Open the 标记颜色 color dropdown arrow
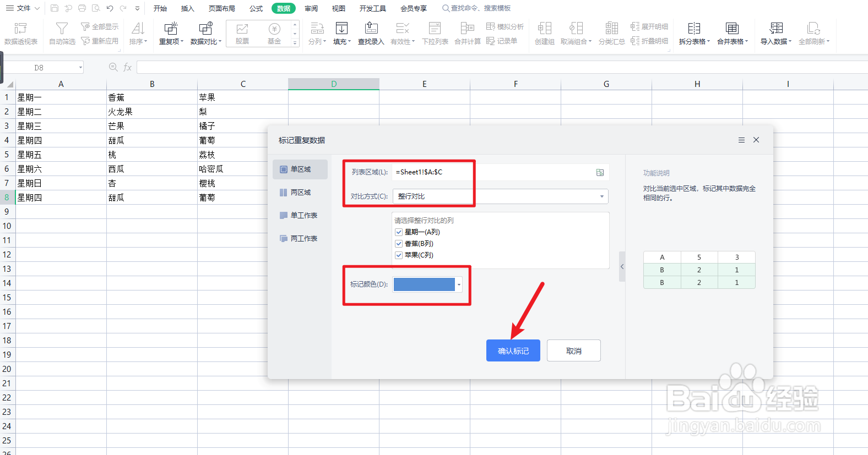 click(x=459, y=284)
